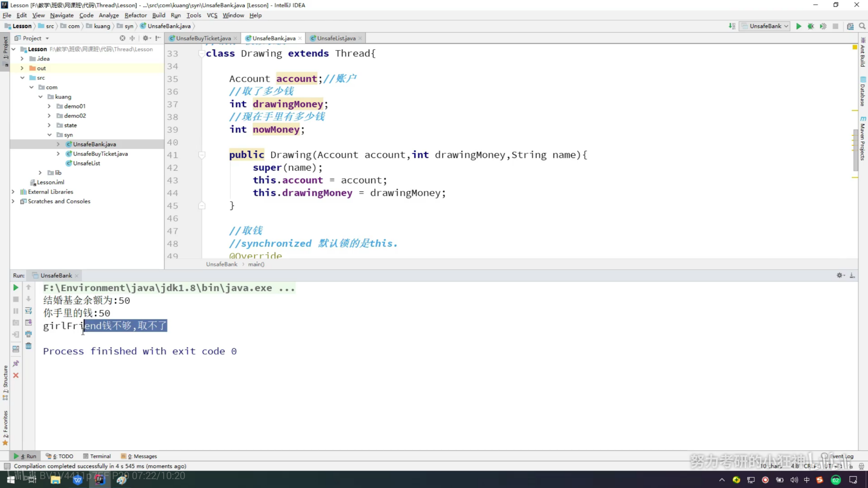Collapse the kuang package
This screenshot has height=488, width=868.
tap(41, 97)
